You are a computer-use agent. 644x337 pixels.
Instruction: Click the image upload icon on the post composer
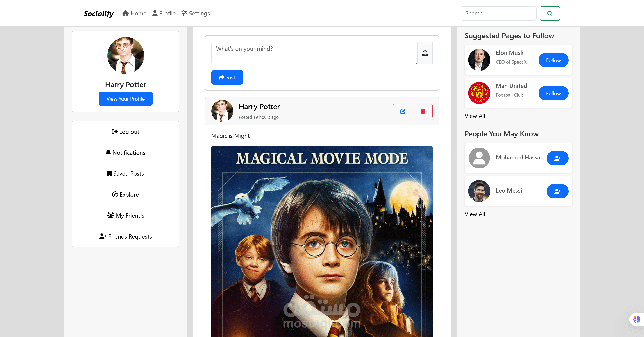[x=425, y=53]
